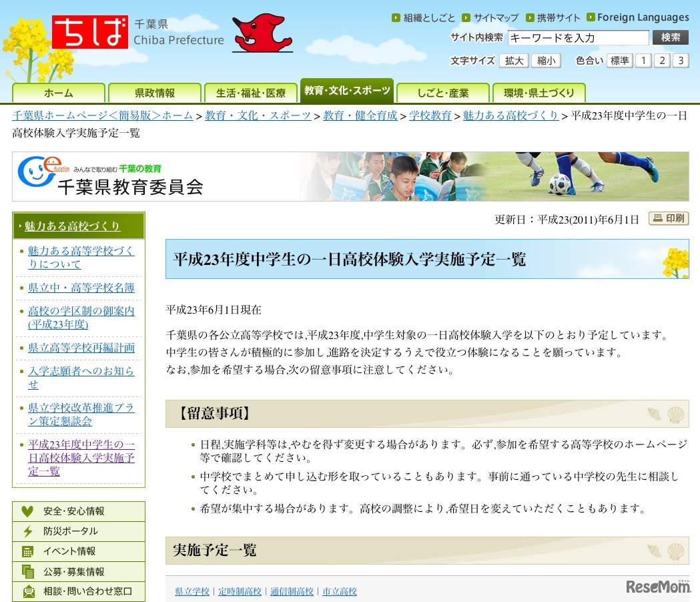Screen dimensions: 700x602
Task: Click the document icon for 公募・募集情報
Action: click(27, 571)
